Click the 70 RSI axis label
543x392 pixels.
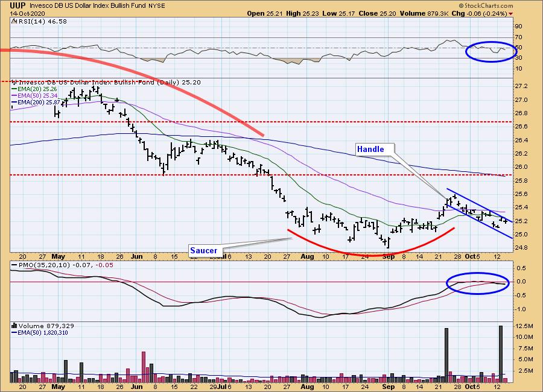pos(519,37)
